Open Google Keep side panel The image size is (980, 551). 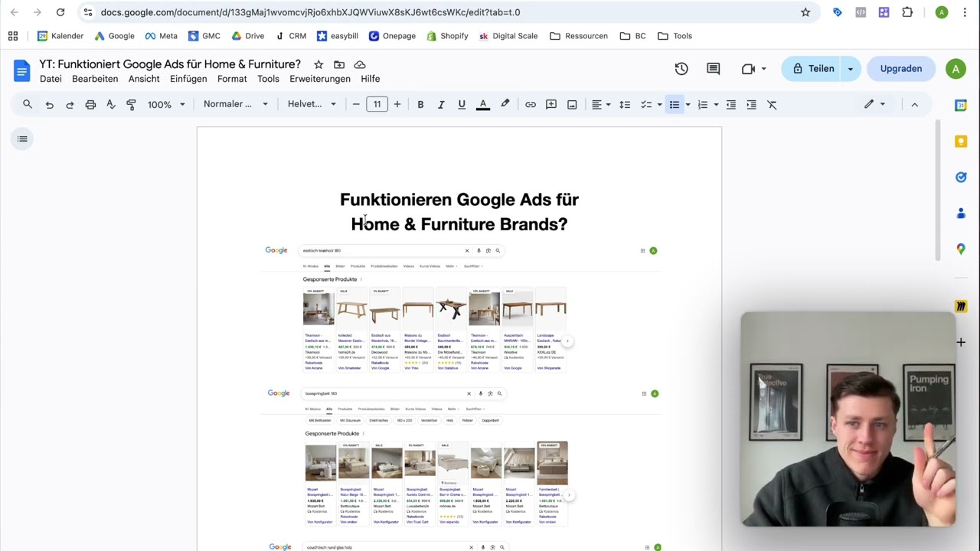pos(961,142)
